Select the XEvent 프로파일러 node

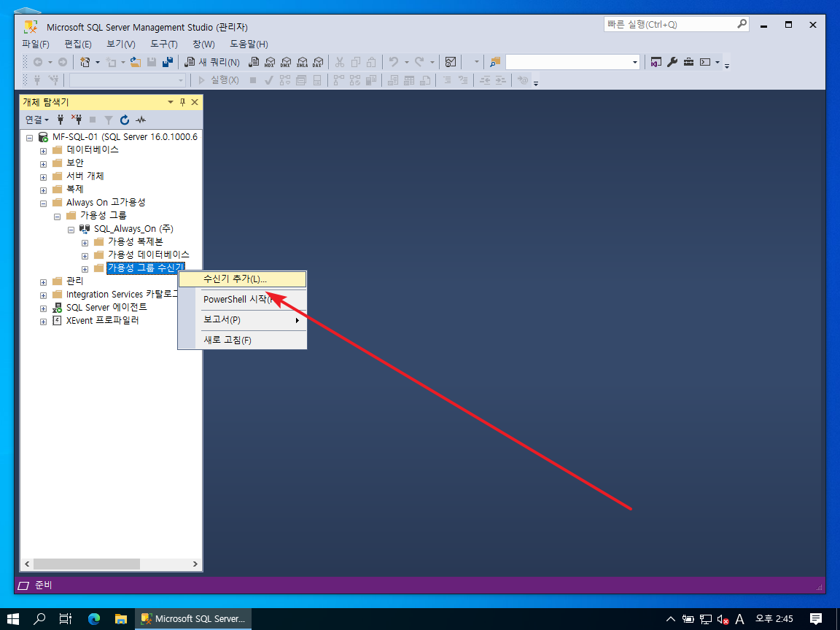pyautogui.click(x=102, y=320)
